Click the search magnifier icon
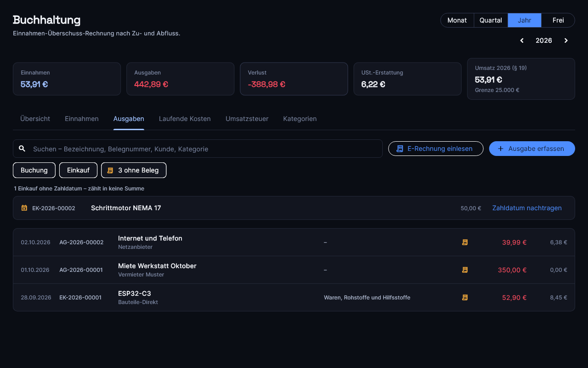Screen dimensions: 588x368 (x=22, y=149)
